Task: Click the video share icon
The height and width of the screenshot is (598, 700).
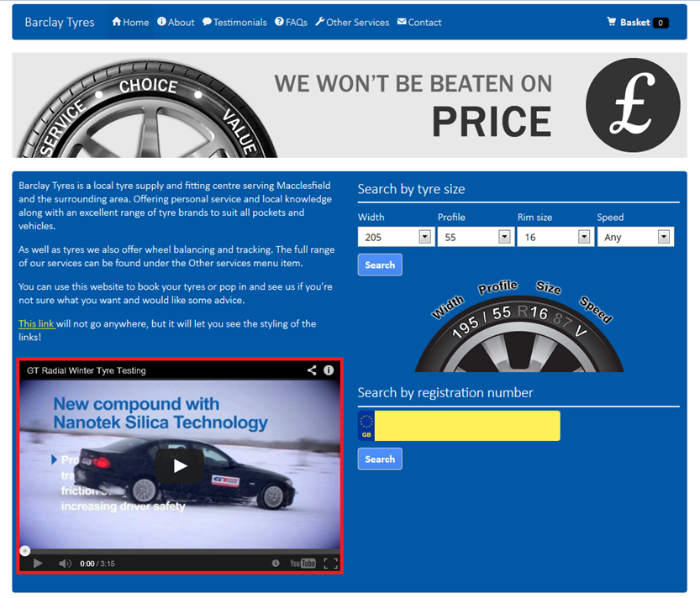Action: [312, 370]
